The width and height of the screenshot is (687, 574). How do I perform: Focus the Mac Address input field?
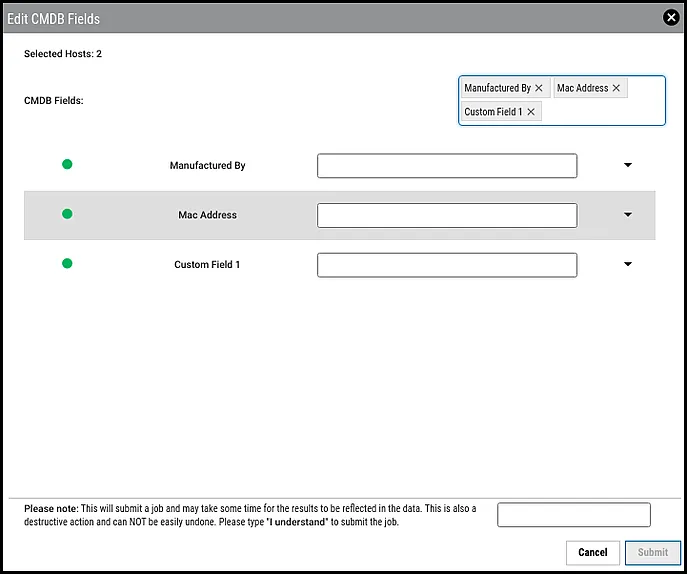pyautogui.click(x=447, y=215)
